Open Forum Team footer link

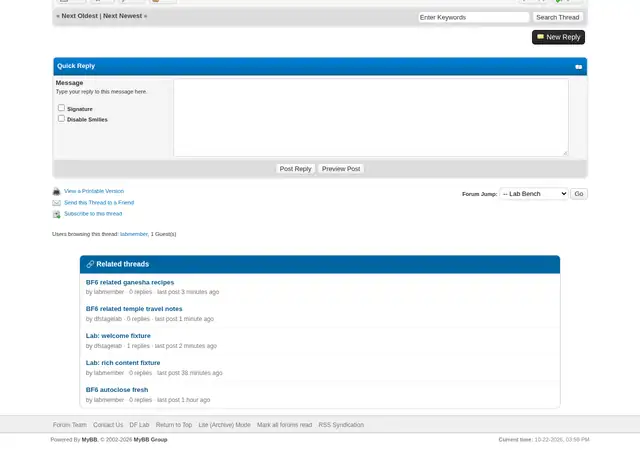[x=70, y=425]
